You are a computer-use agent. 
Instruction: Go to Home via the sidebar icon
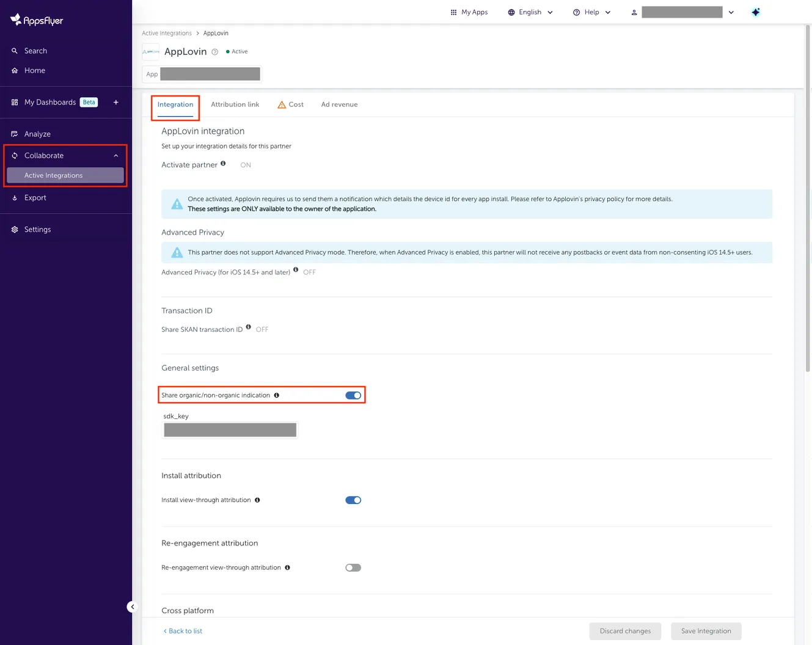(x=34, y=70)
